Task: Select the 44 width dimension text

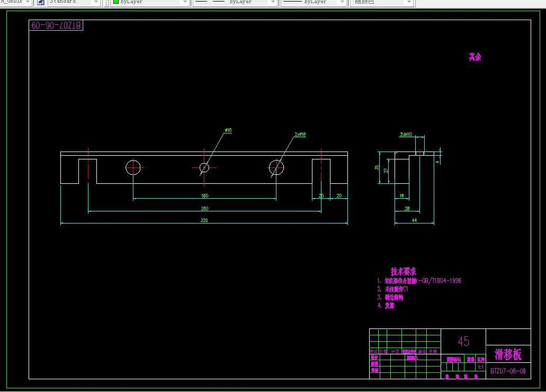Action: click(x=414, y=220)
